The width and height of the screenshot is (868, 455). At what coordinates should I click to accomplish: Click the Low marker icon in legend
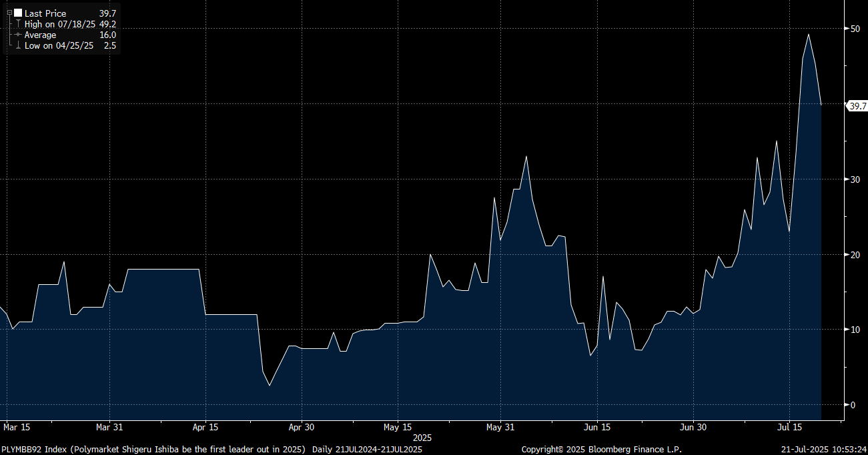18,45
